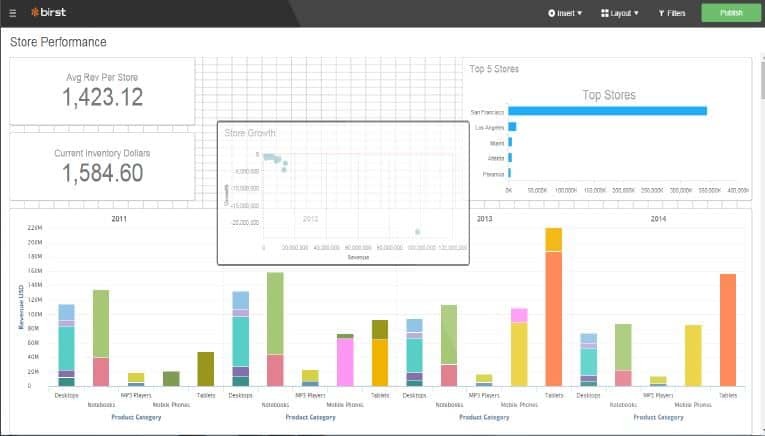Open the Filters panel
This screenshot has width=765, height=436.
[x=672, y=13]
